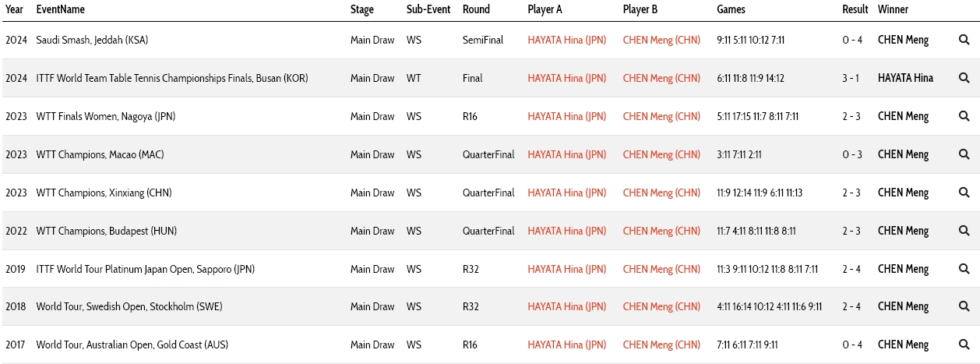Click search icon in WTT Champions Xinxiang row
This screenshot has height=364, width=980.
click(x=964, y=193)
